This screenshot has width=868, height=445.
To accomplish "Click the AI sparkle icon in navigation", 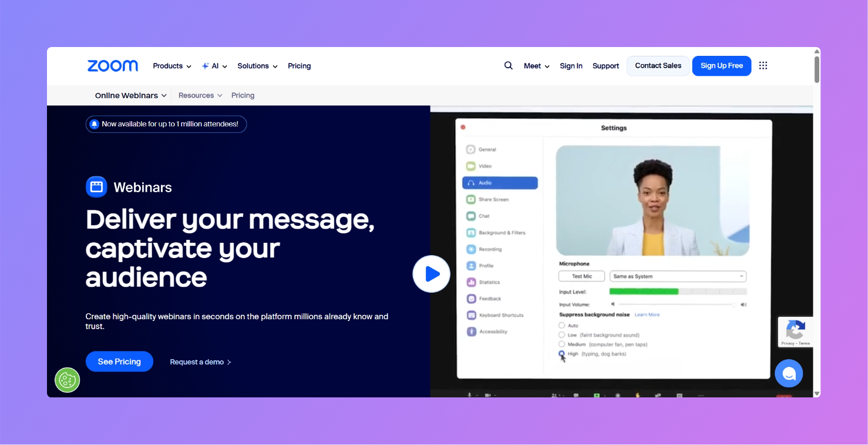I will (x=205, y=66).
